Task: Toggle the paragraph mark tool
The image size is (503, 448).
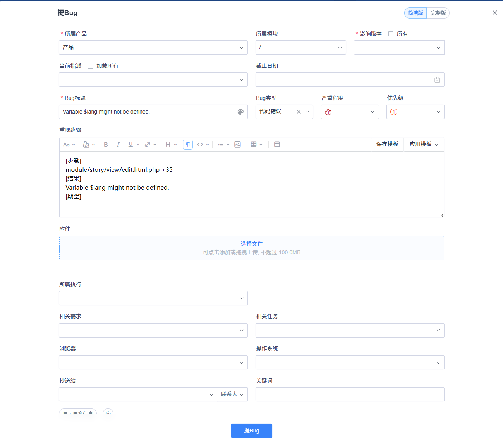Action: point(188,145)
